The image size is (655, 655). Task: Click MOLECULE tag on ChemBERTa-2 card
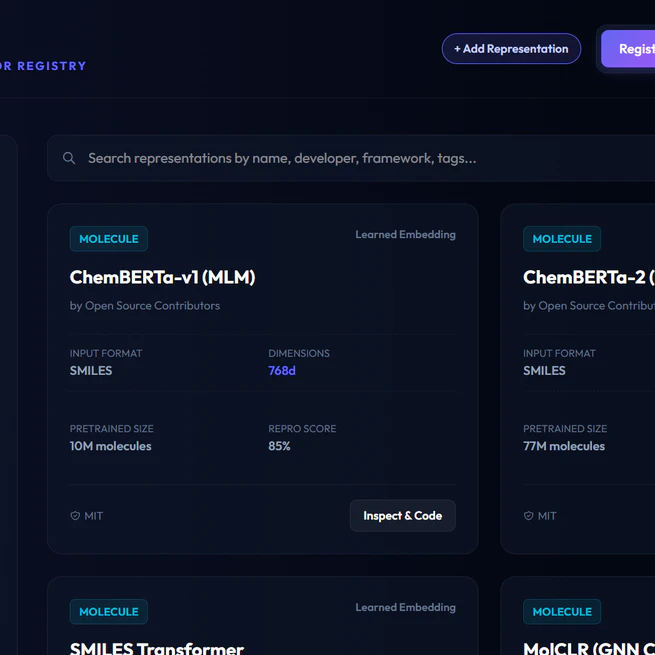pos(562,239)
